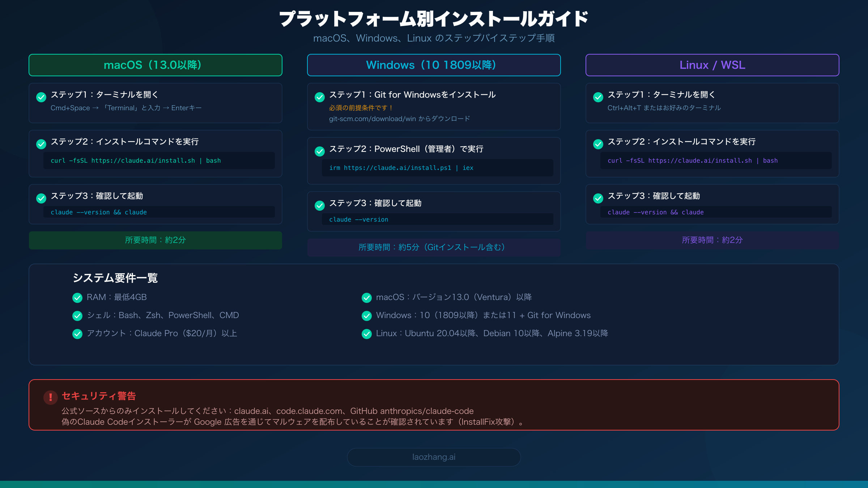Click the 所要時間：約5分 progress bar under Windows
This screenshot has width=868, height=488.
click(x=433, y=247)
